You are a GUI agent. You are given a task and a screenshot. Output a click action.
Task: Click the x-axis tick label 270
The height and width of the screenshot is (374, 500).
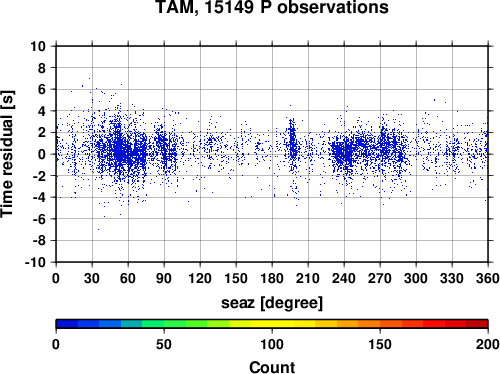(x=380, y=278)
